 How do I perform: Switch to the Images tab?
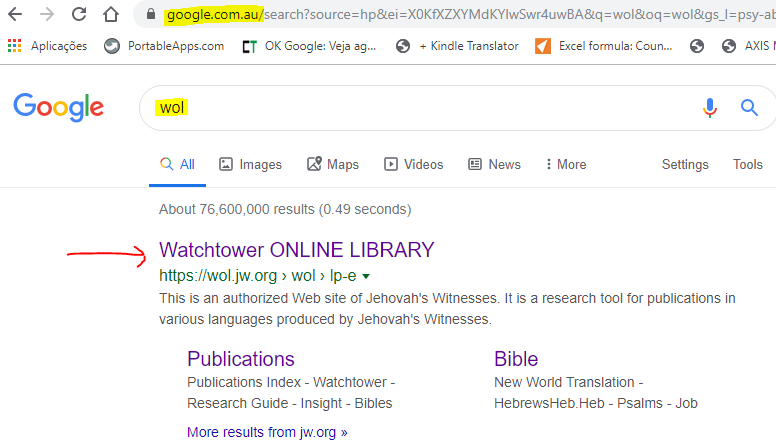(250, 164)
